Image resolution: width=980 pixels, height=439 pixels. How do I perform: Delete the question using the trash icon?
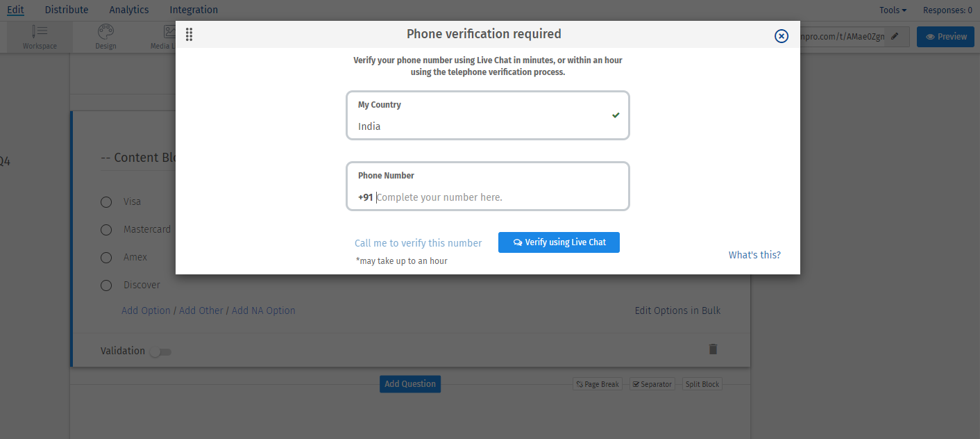point(713,349)
